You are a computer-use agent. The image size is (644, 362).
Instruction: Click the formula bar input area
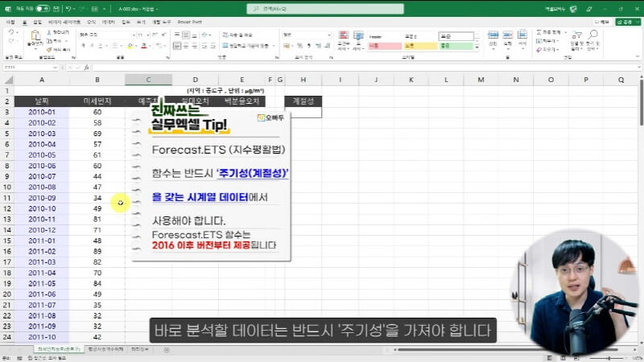click(x=365, y=68)
